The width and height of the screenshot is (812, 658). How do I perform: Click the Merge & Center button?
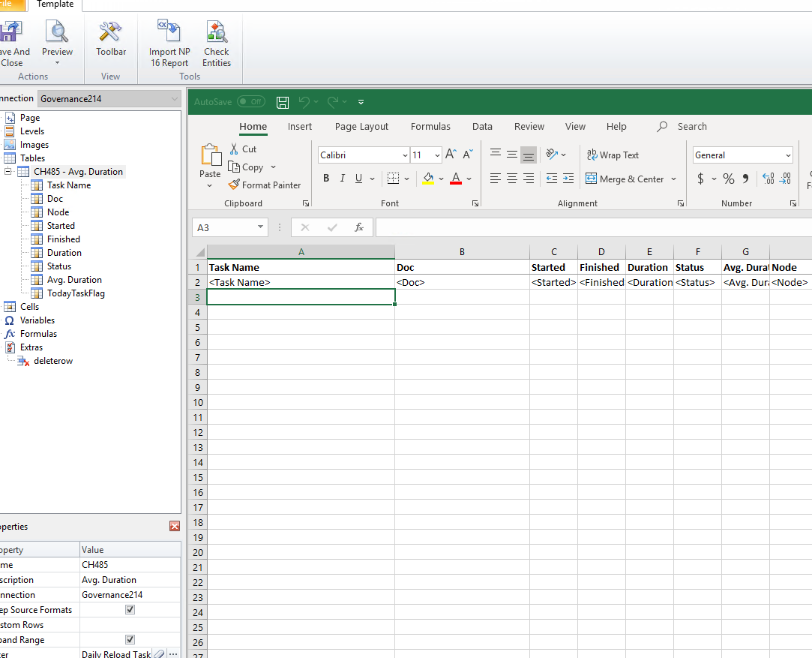point(625,179)
